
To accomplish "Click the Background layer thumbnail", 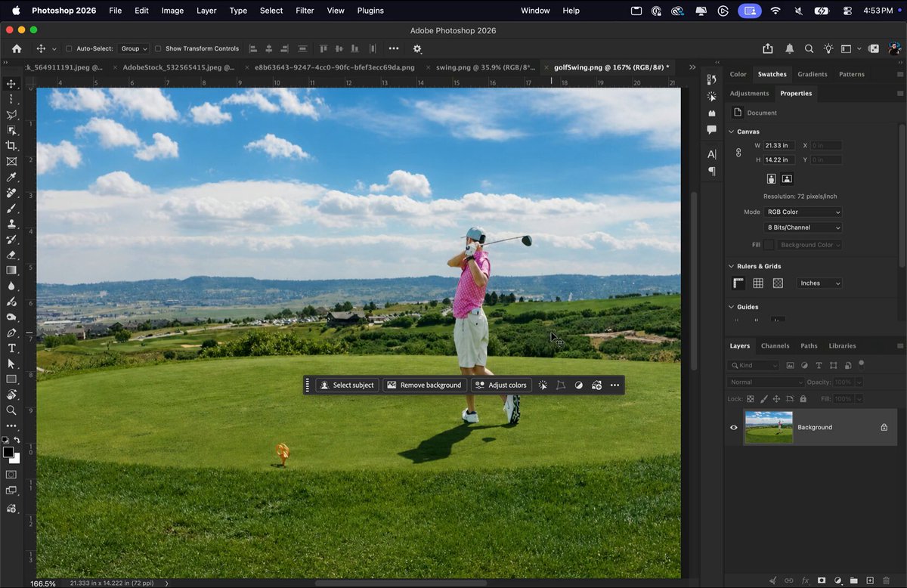I will [769, 427].
